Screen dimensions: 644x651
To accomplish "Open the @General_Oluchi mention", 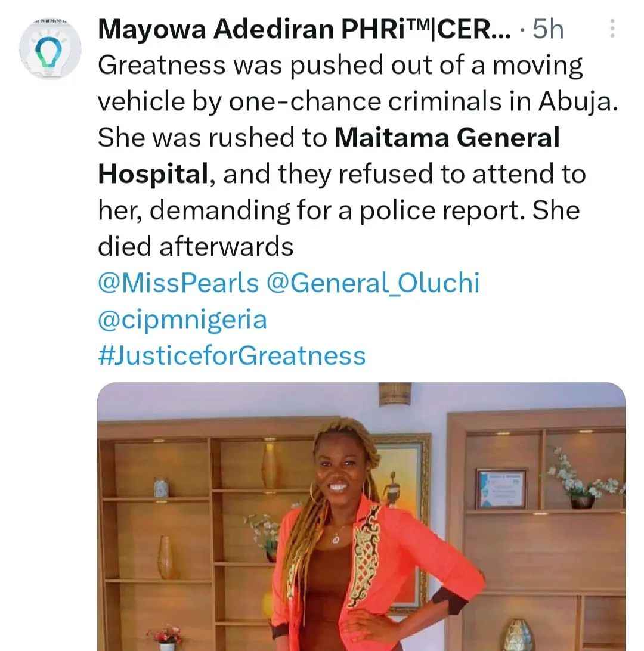I will [373, 283].
